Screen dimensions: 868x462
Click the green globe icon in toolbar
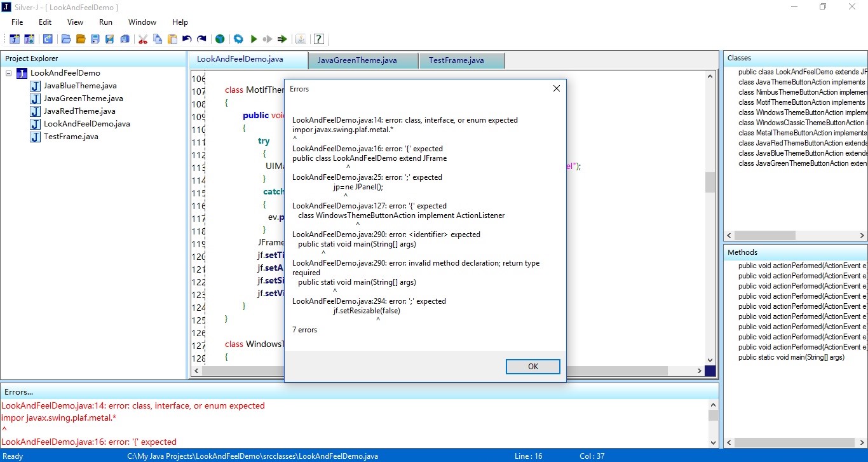click(220, 39)
